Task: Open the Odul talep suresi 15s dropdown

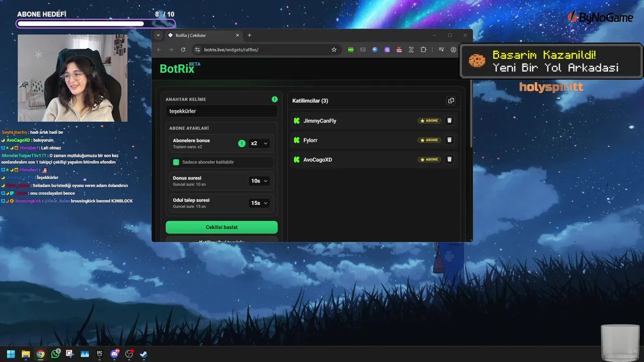Action: (260, 203)
